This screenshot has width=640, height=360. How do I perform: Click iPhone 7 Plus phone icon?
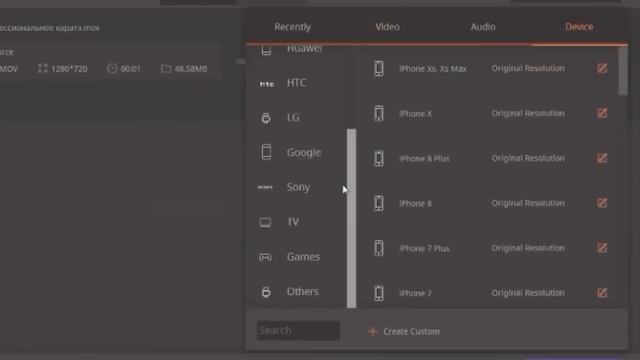pyautogui.click(x=379, y=248)
